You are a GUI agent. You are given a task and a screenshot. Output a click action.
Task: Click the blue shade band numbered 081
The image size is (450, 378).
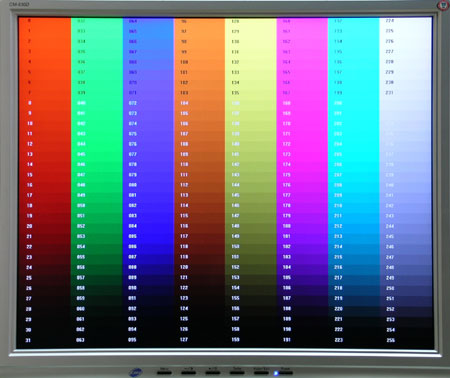click(x=148, y=195)
